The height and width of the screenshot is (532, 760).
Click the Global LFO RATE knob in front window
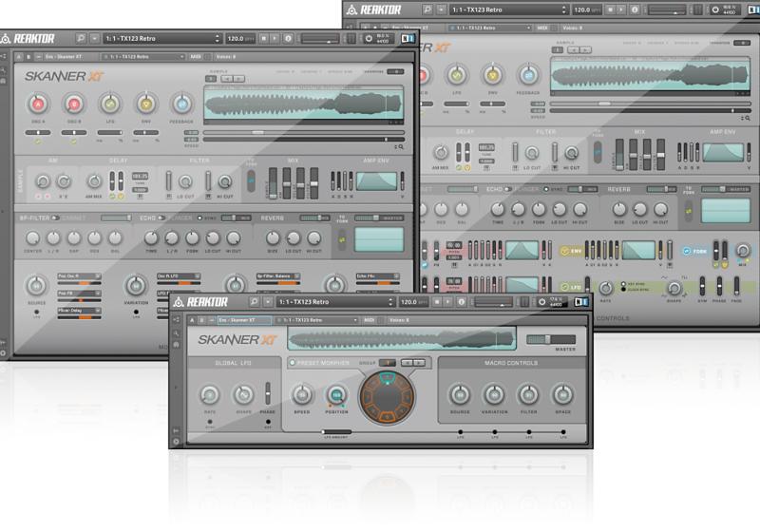tap(210, 395)
